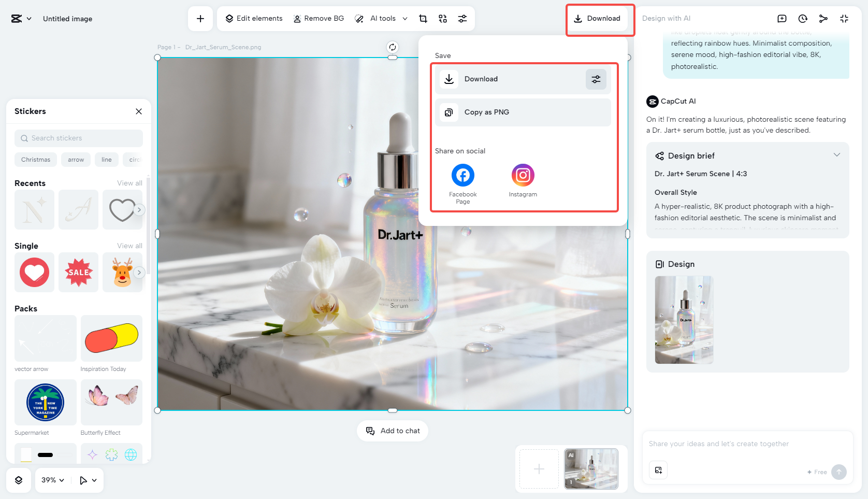This screenshot has height=499, width=868.
Task: Open the Layers icon at bottom left
Action: 19,480
